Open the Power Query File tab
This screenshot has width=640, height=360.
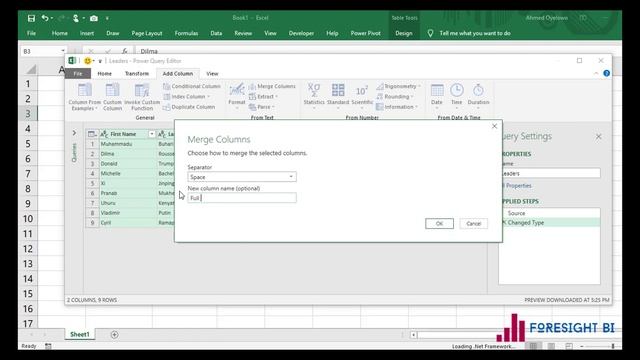[x=78, y=73]
